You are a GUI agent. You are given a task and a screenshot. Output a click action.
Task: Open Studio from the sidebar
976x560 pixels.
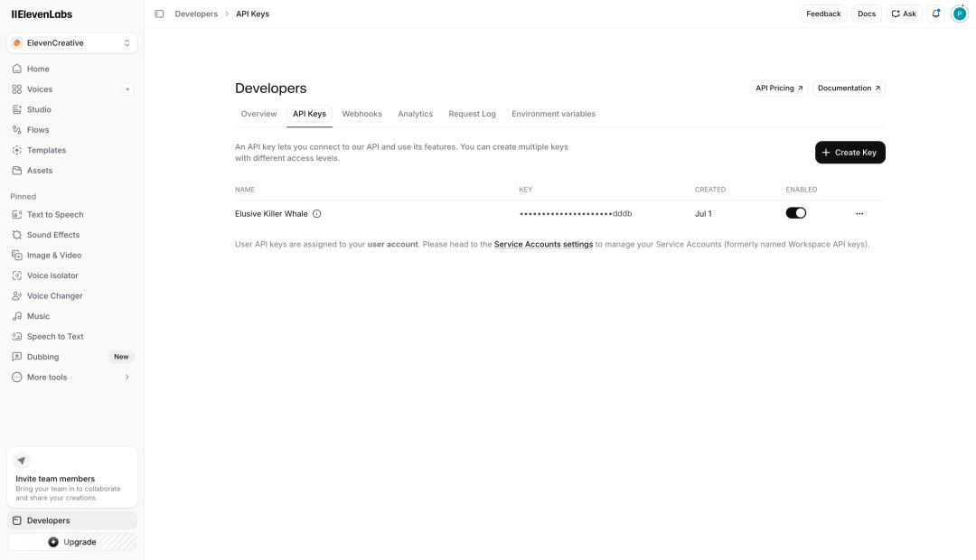72,109
